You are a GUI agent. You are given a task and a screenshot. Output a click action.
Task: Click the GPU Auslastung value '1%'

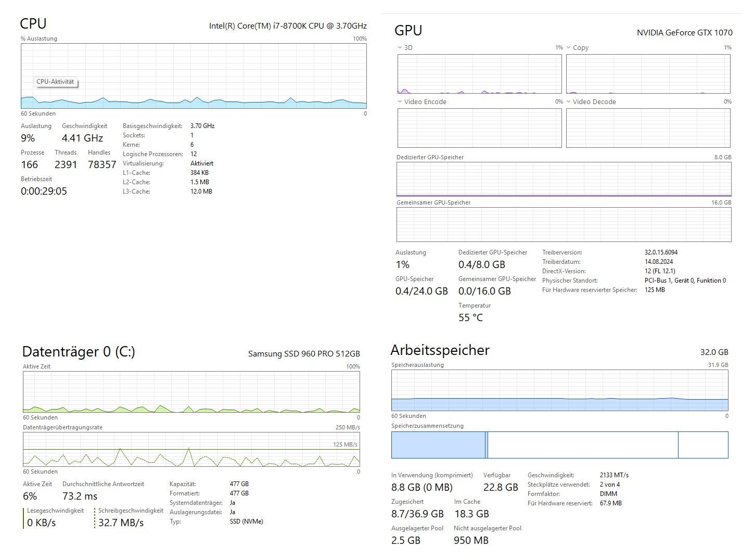(402, 264)
